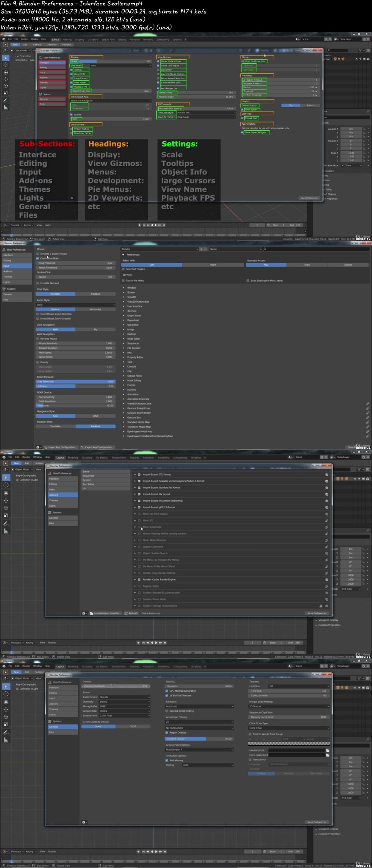Image resolution: width=372 pixels, height=868 pixels.
Task: Click Import Key Configuration button
Action: click(62, 447)
